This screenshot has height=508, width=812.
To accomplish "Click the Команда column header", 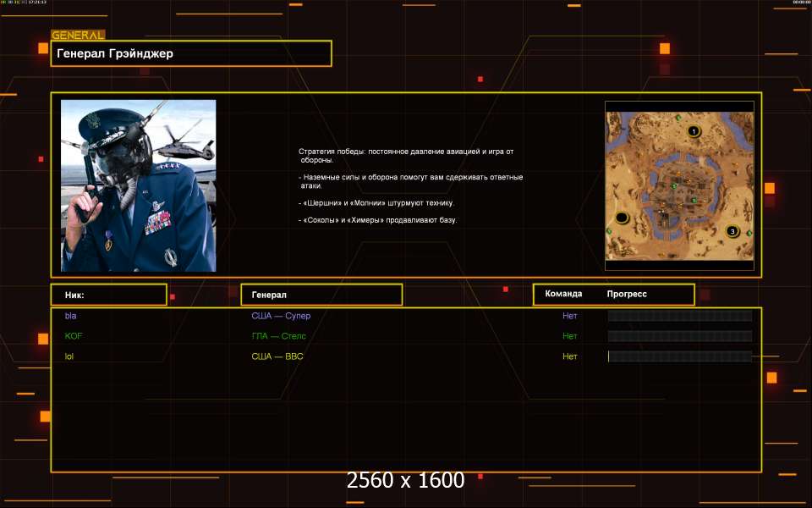I will pyautogui.click(x=563, y=295).
